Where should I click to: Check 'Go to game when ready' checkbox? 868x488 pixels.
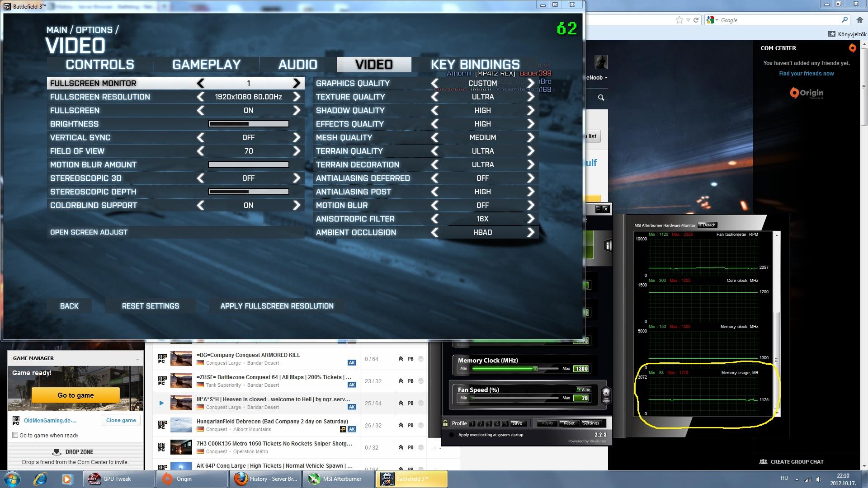click(15, 435)
